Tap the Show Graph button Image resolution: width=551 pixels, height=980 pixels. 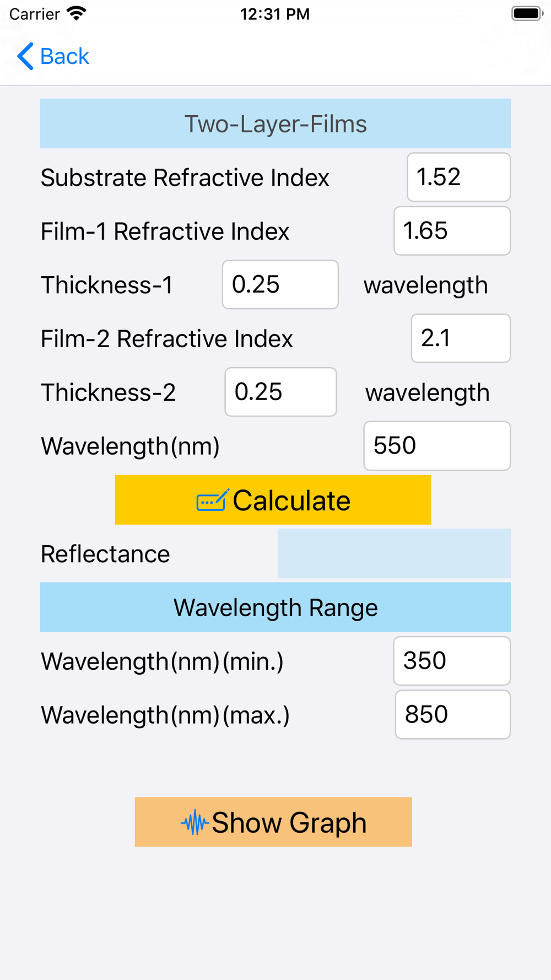click(273, 822)
